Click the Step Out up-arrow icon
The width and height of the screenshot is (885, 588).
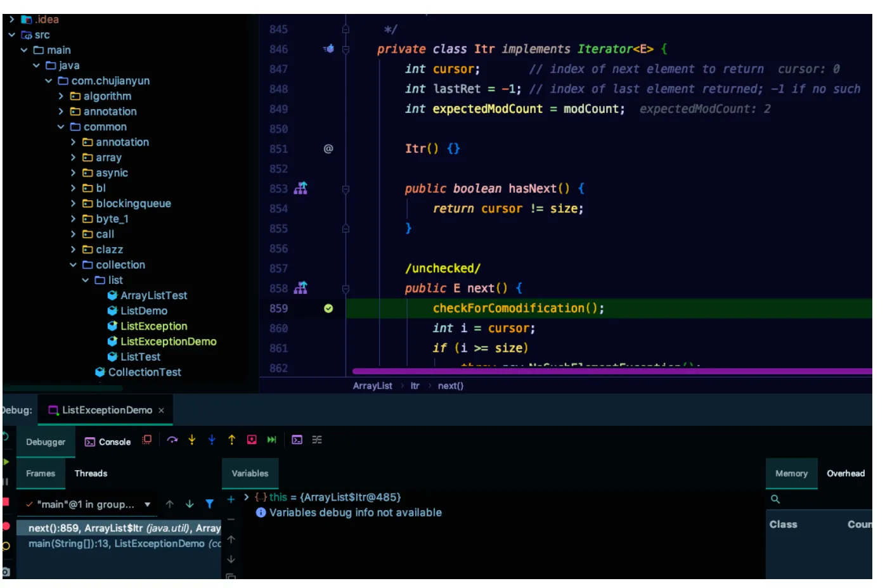[x=232, y=440]
